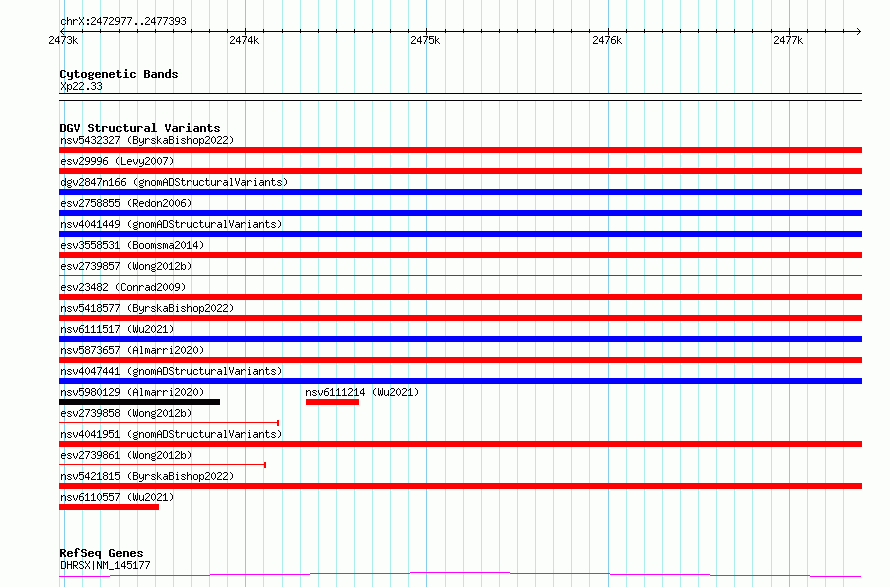890x587 pixels.
Task: Click the 2473k ruler label
Action: [x=64, y=40]
